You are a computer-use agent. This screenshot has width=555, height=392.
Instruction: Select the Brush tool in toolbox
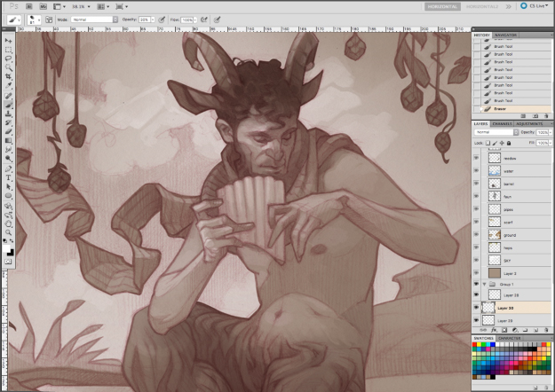tap(8, 105)
